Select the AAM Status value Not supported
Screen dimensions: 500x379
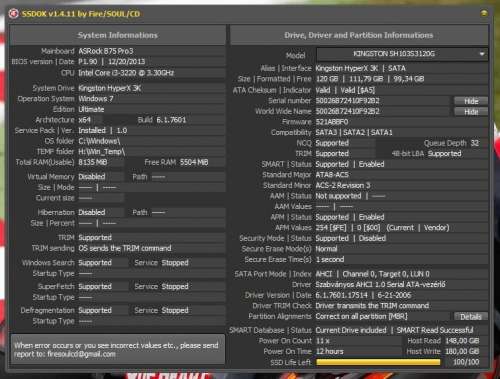[x=338, y=196]
